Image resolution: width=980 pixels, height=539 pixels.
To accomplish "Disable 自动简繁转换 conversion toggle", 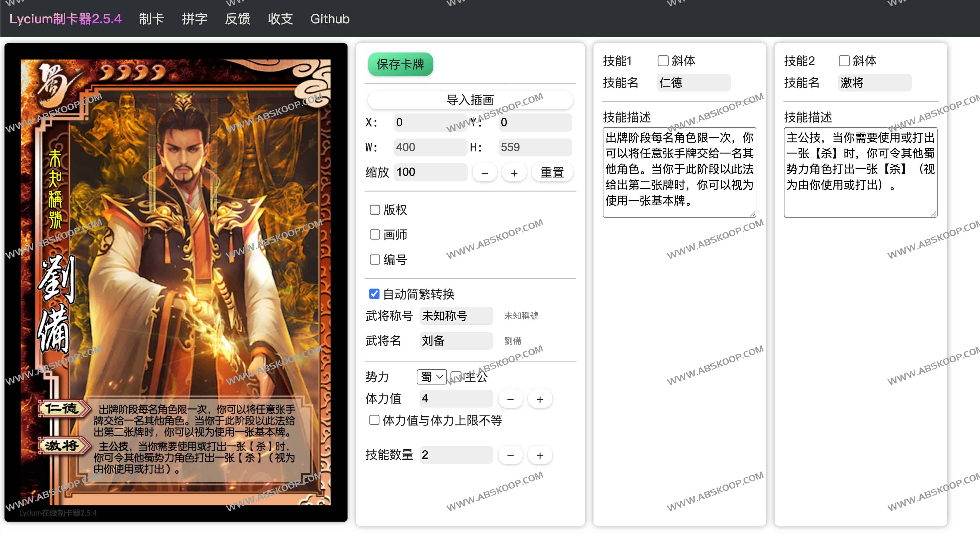I will coord(374,294).
